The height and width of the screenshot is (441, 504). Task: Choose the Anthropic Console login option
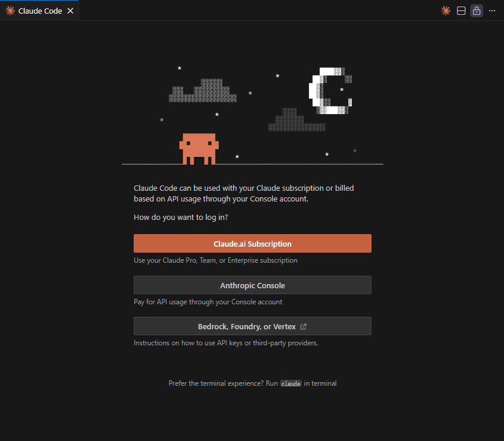(253, 285)
